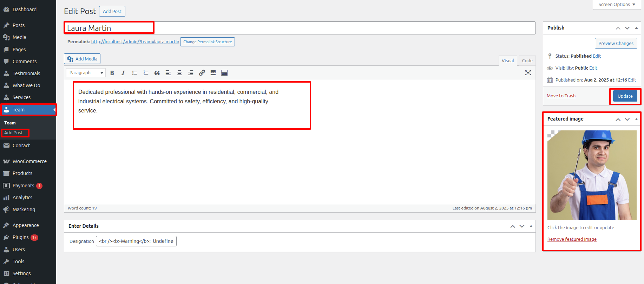Collapse the Featured image panel
The image size is (644, 284).
(636, 119)
